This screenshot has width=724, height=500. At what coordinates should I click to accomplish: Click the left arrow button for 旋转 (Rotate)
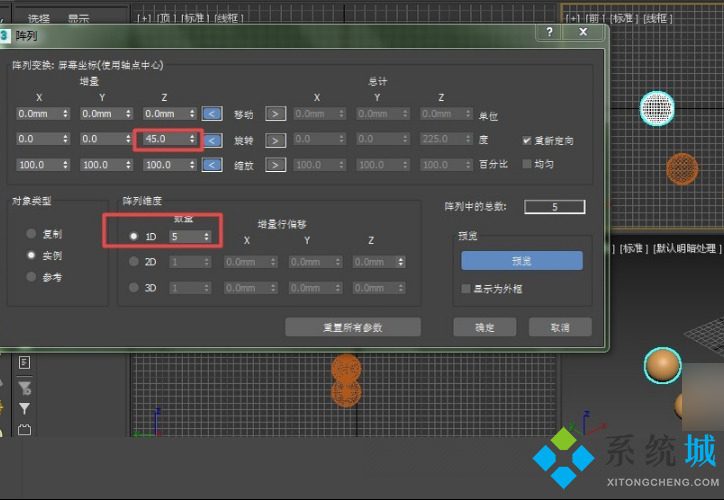click(212, 140)
